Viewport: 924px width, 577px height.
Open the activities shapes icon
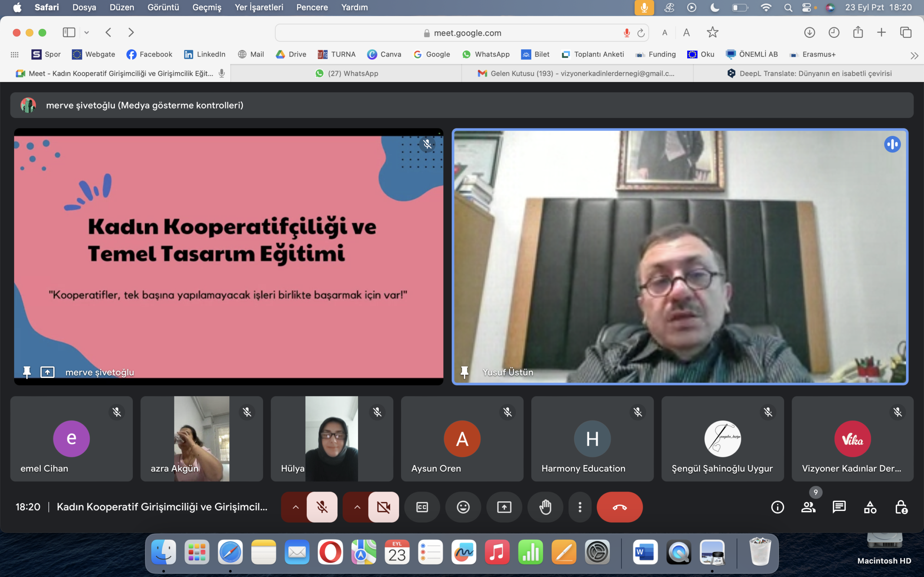click(870, 507)
